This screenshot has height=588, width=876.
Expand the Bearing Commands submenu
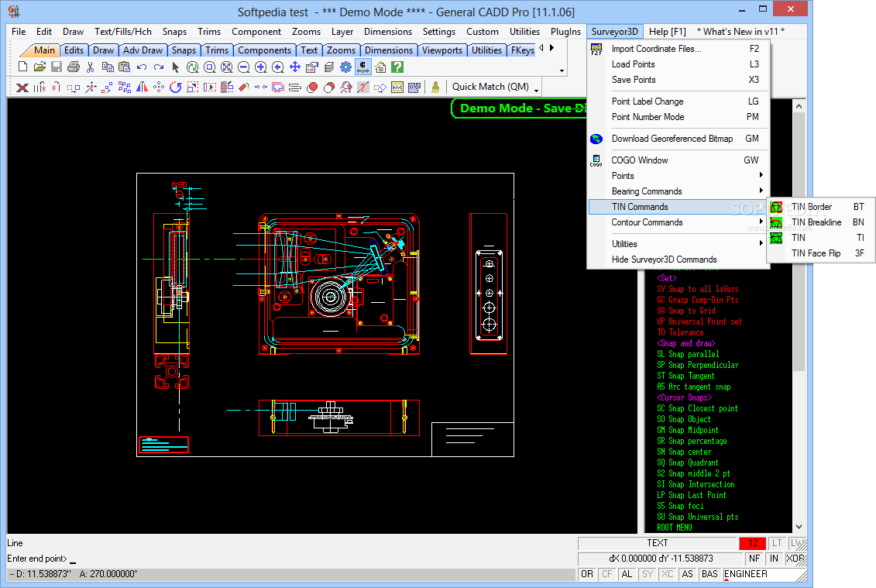point(678,191)
